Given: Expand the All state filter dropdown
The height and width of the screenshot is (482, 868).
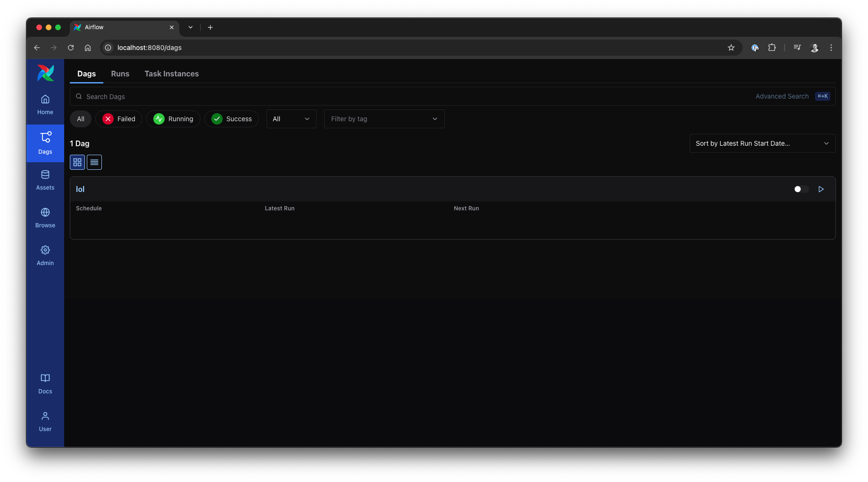Looking at the screenshot, I should 291,119.
